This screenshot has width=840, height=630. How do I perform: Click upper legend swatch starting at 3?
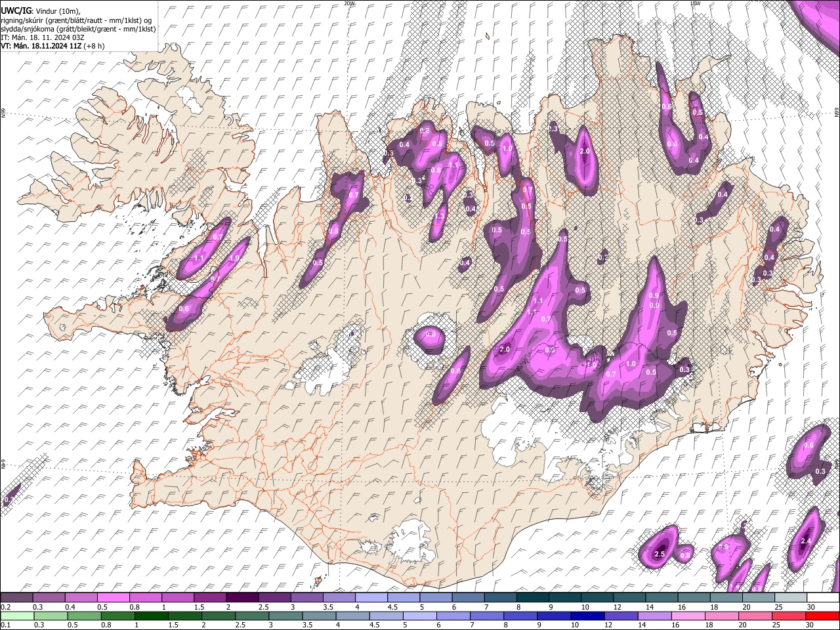tap(306, 598)
